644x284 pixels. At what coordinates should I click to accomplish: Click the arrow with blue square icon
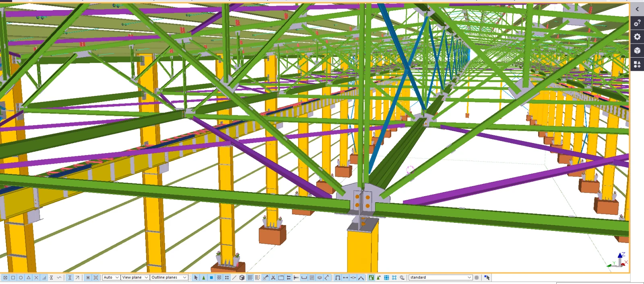[x=487, y=278]
